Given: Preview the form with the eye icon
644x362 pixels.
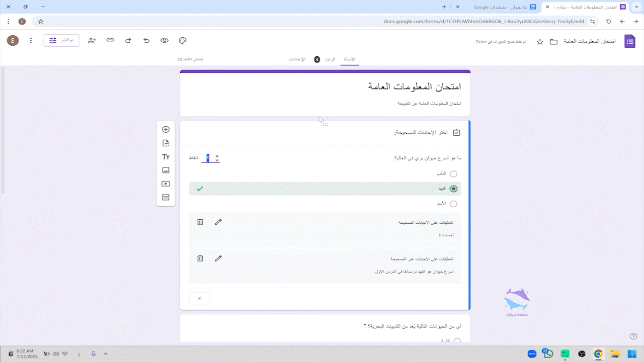Looking at the screenshot, I should [x=165, y=40].
